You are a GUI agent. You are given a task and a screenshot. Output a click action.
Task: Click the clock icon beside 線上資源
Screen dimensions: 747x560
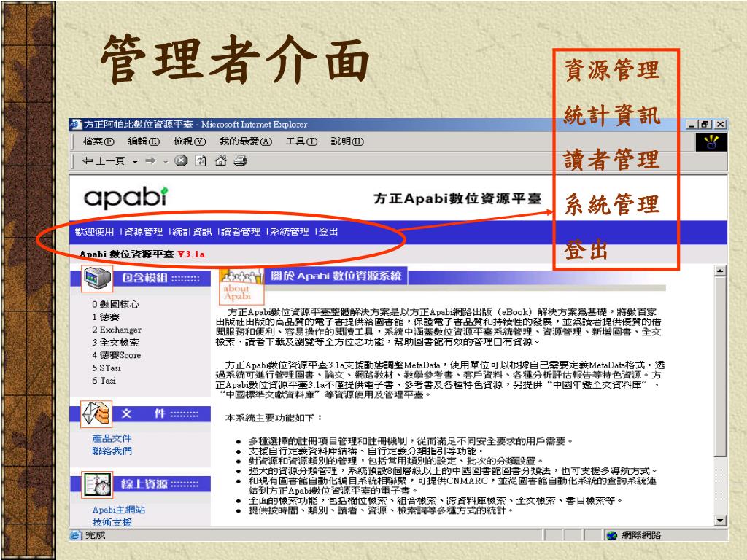[97, 484]
